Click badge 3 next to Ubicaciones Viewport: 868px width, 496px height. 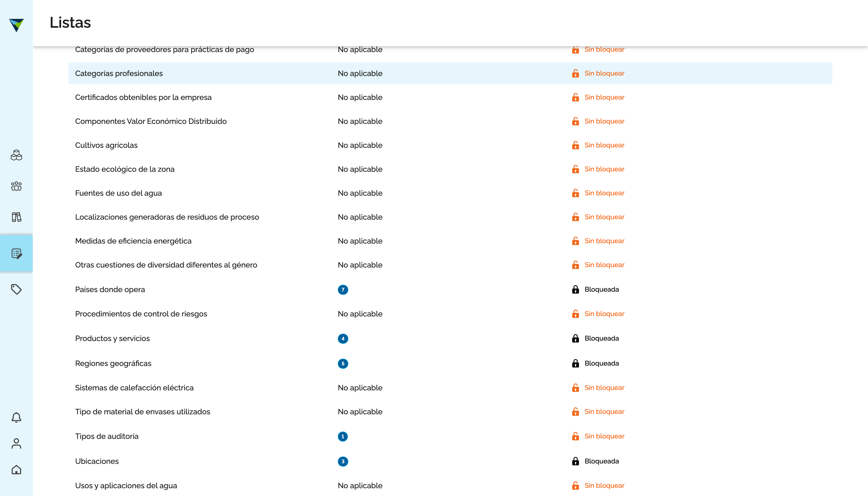pyautogui.click(x=342, y=461)
